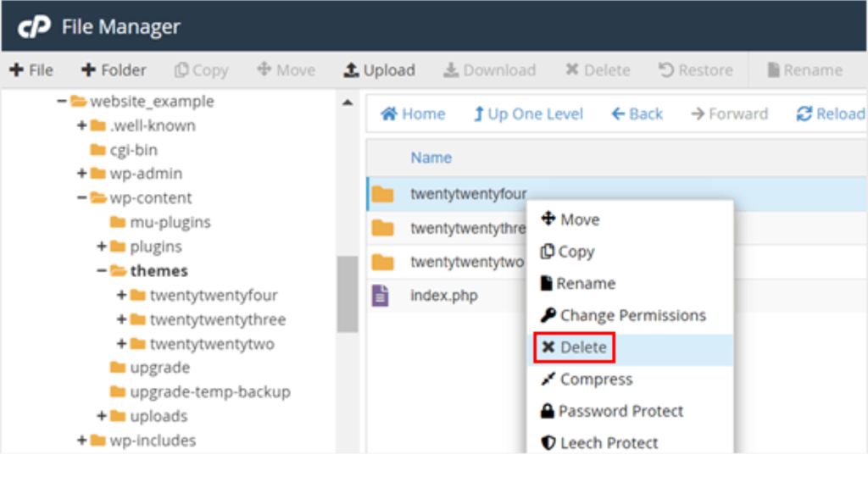Open the upgrade folder in the tree
Image resolution: width=868 pixels, height=488 pixels.
[160, 368]
